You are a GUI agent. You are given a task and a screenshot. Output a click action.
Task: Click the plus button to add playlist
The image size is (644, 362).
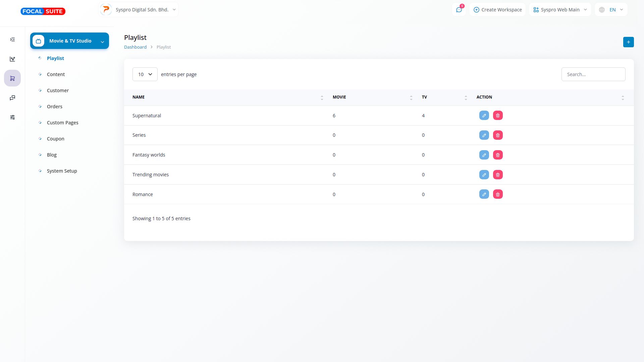628,42
